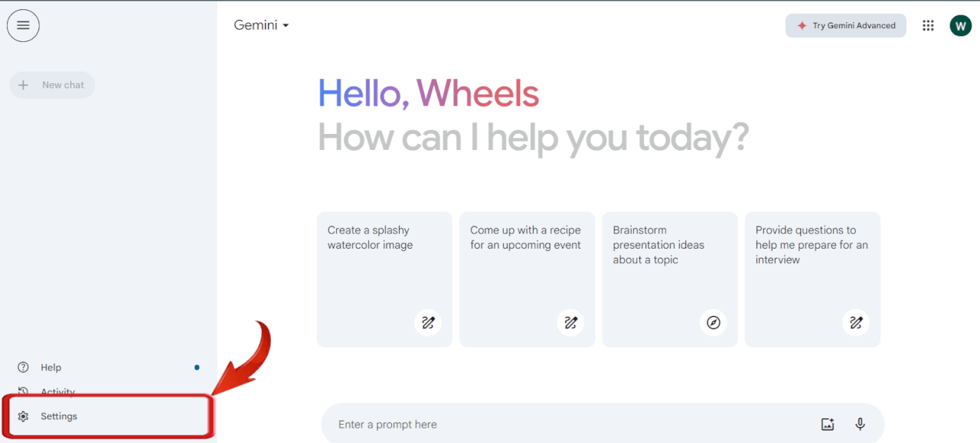
Task: Click the upload image icon
Action: (x=827, y=424)
